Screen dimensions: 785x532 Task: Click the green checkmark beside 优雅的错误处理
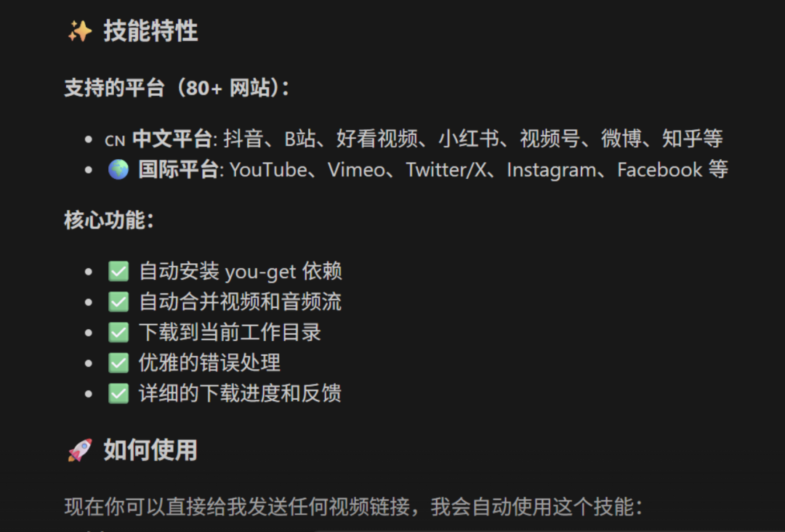118,363
